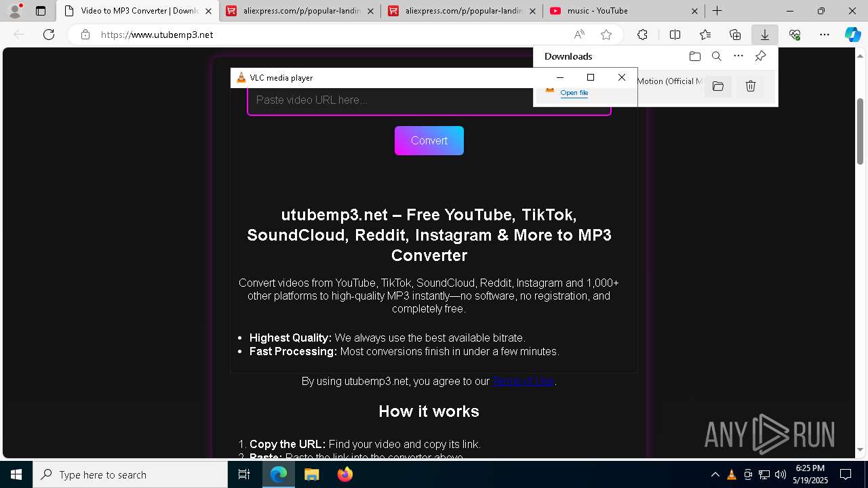This screenshot has width=868, height=488.
Task: Close the Video to MP3 Converter tab
Action: (209, 11)
